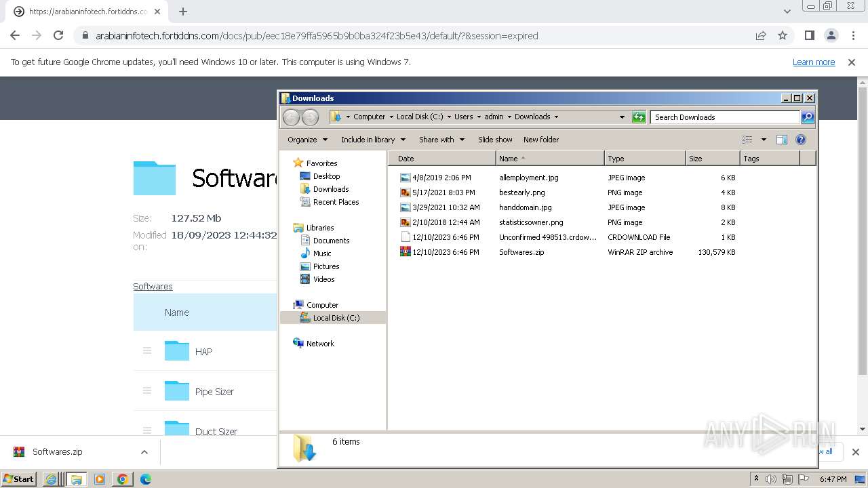Expand breadcrumb arrow after Users
868x488 pixels.
point(479,117)
